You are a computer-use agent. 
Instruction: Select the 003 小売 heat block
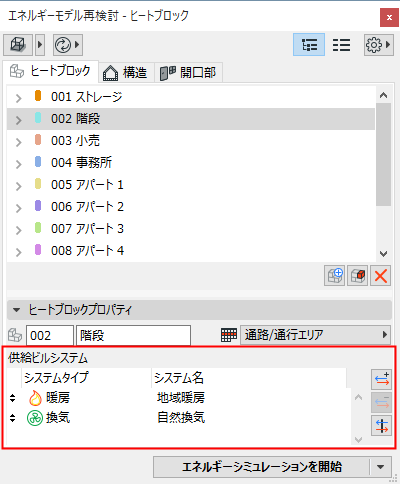click(191, 141)
